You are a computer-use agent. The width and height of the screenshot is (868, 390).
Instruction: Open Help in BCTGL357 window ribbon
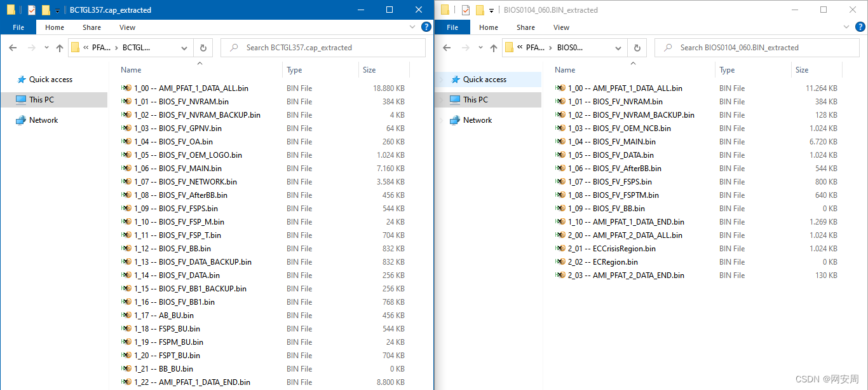[426, 27]
